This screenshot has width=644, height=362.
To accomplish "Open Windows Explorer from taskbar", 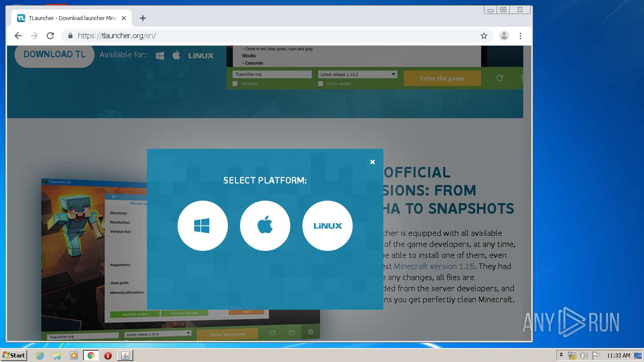I will (x=57, y=355).
